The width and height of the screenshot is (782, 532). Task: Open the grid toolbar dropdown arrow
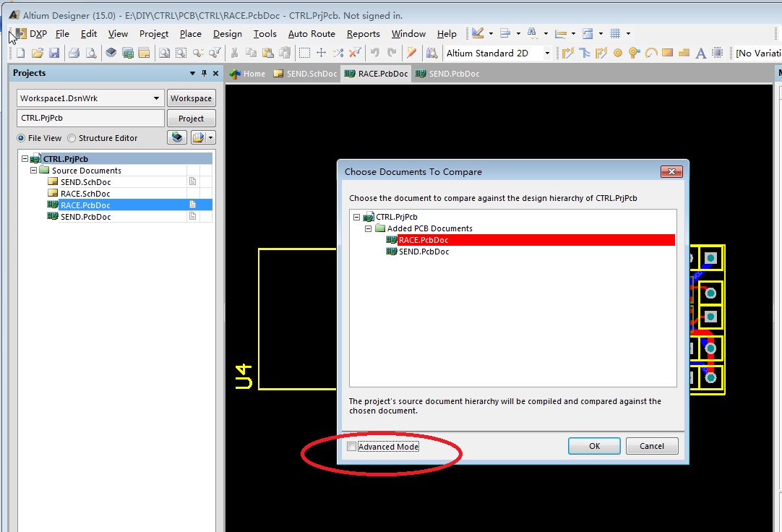click(628, 33)
